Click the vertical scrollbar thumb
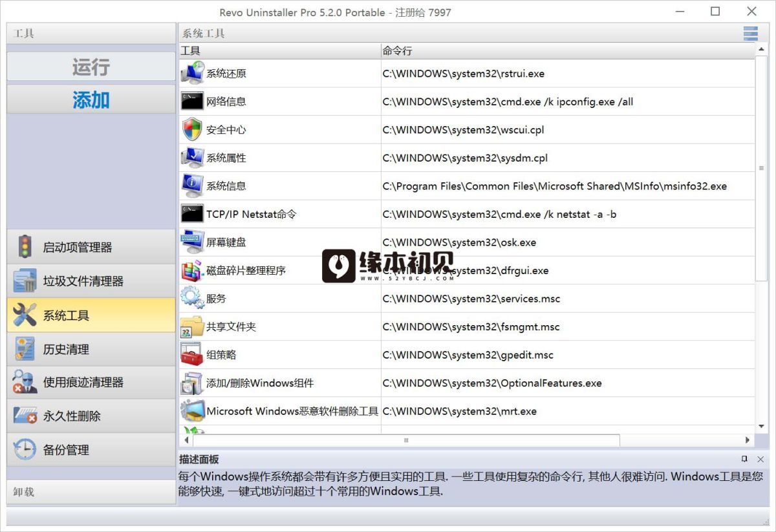 pyautogui.click(x=761, y=168)
